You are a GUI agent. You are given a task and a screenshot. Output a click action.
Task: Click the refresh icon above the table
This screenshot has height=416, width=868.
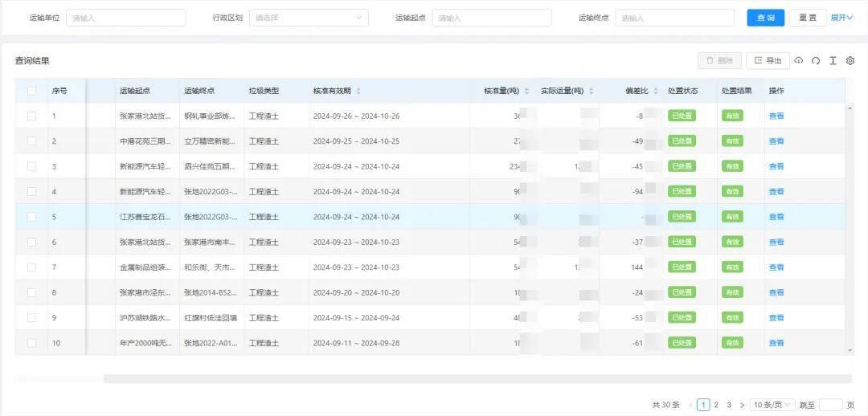click(x=816, y=61)
